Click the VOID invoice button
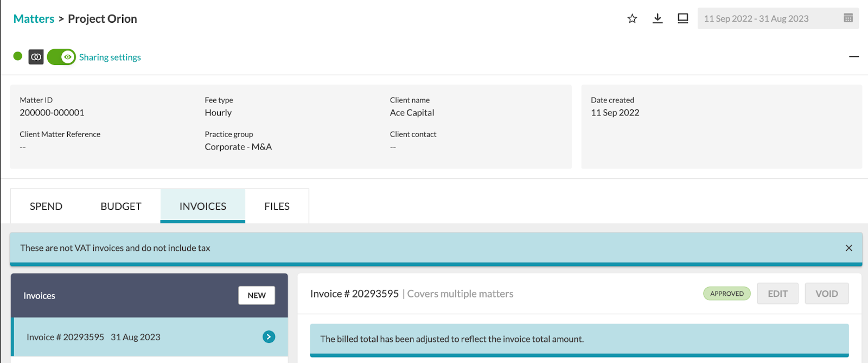 pyautogui.click(x=827, y=294)
